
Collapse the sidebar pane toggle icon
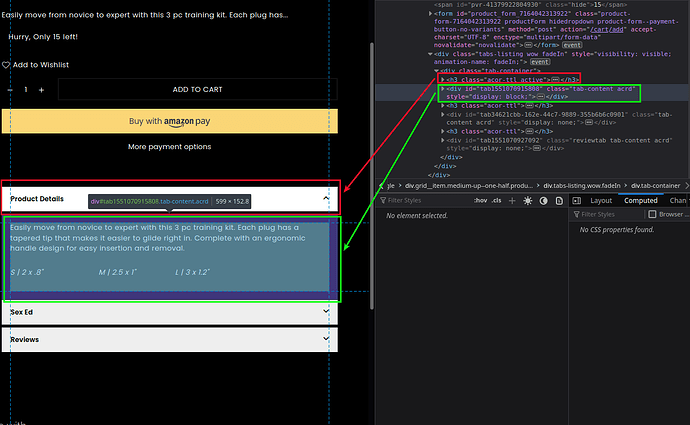coord(577,200)
